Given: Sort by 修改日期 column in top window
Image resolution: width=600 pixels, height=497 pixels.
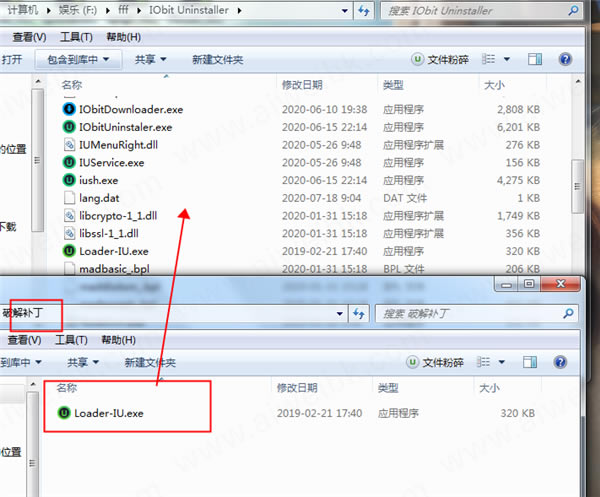Looking at the screenshot, I should (x=302, y=85).
